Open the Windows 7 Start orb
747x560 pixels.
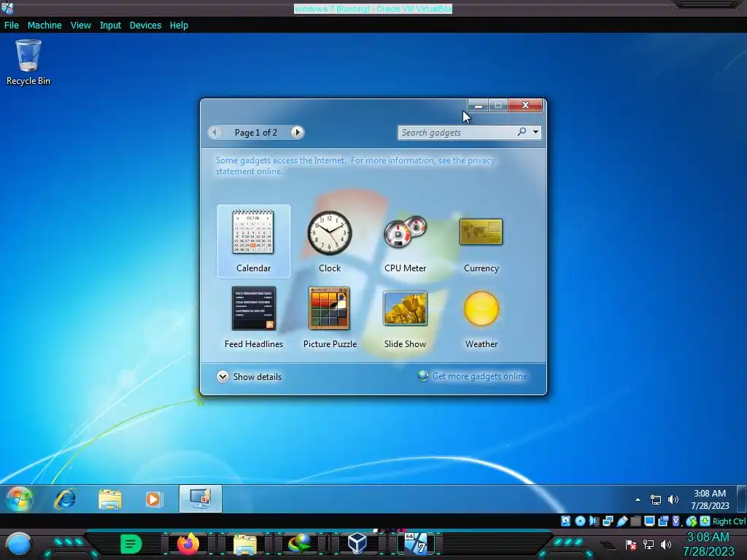tap(20, 499)
